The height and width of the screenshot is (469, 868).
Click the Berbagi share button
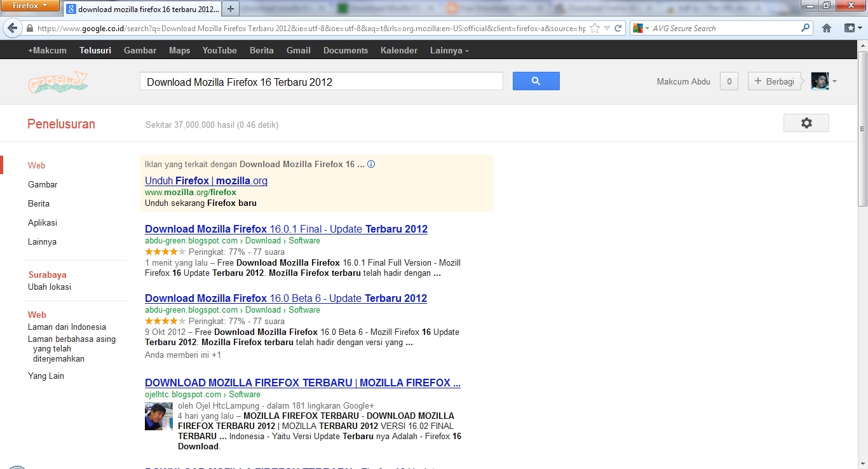tap(775, 81)
